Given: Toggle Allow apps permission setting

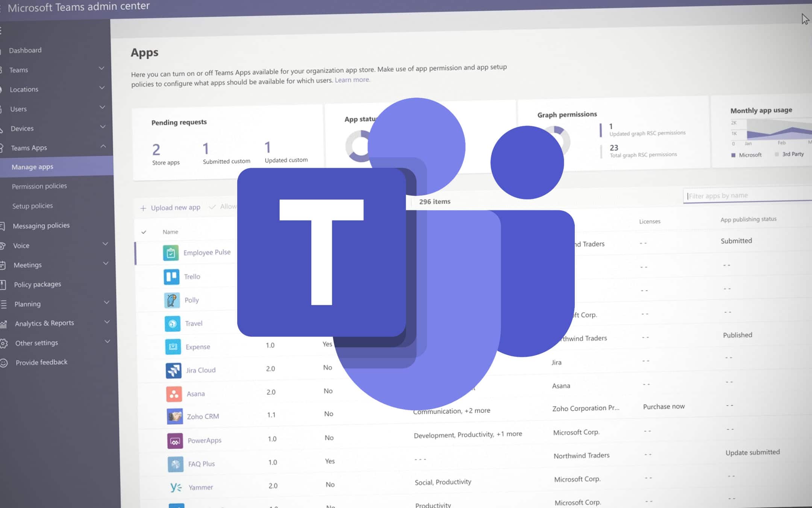Looking at the screenshot, I should tap(229, 206).
